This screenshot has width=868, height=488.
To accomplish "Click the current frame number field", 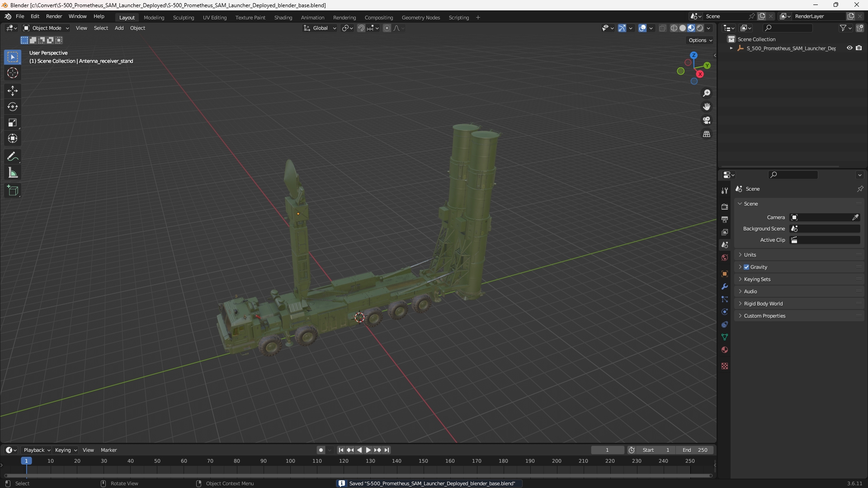I will tap(607, 450).
